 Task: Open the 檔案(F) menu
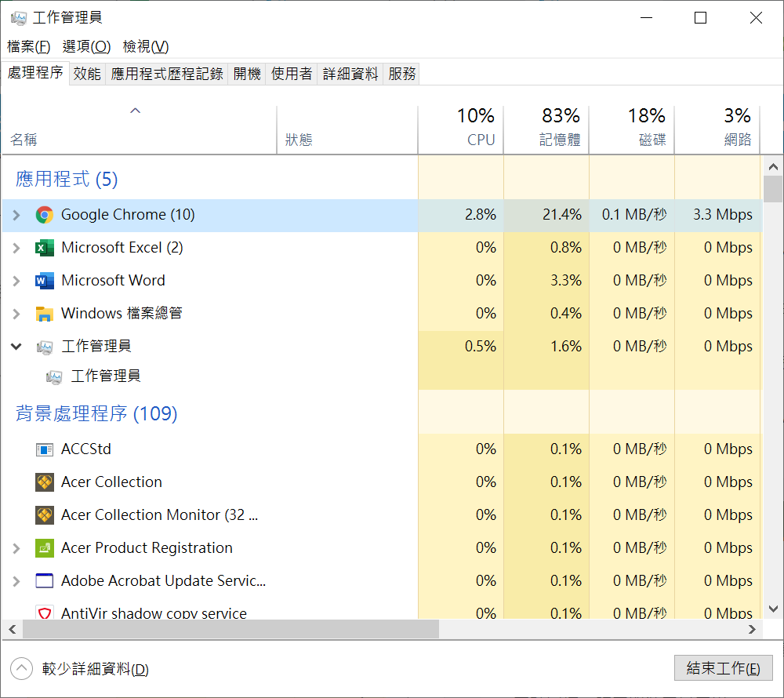tap(29, 46)
